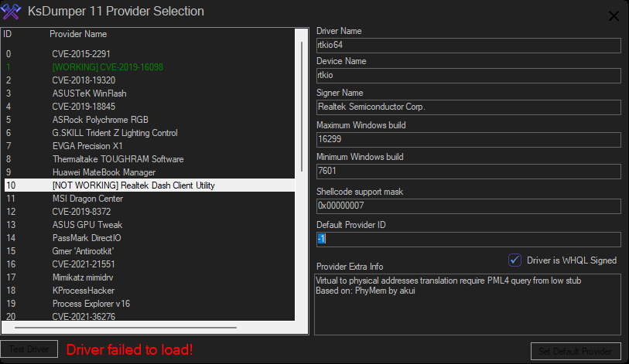Viewport: 629px width, 364px height.
Task: Select the Process Explorer v16 provider
Action: [149, 304]
